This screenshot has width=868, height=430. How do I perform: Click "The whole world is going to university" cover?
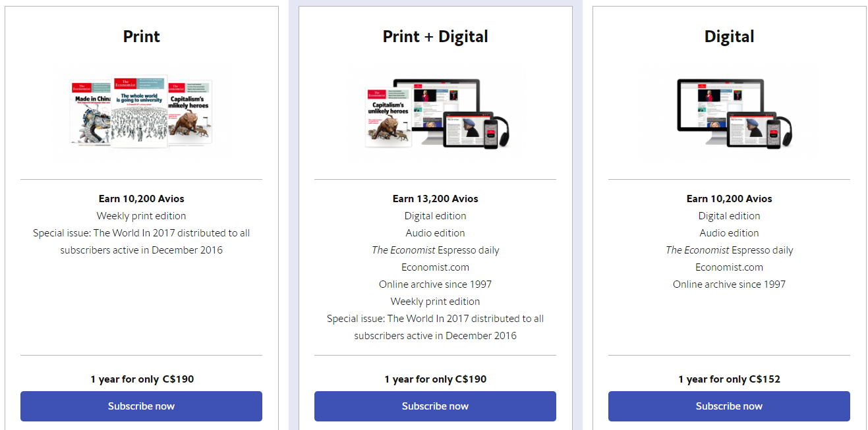tap(139, 111)
